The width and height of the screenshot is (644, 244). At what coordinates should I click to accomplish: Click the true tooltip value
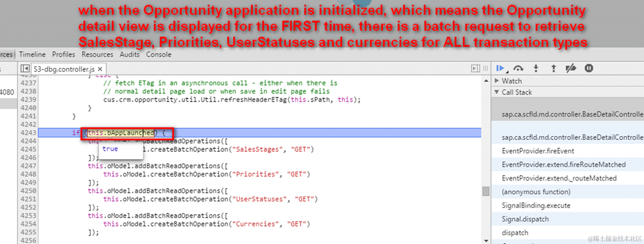click(x=110, y=149)
